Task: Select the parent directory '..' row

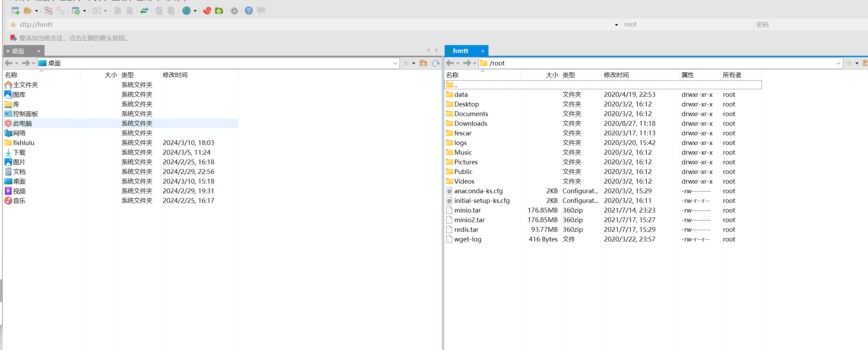Action: [x=603, y=85]
